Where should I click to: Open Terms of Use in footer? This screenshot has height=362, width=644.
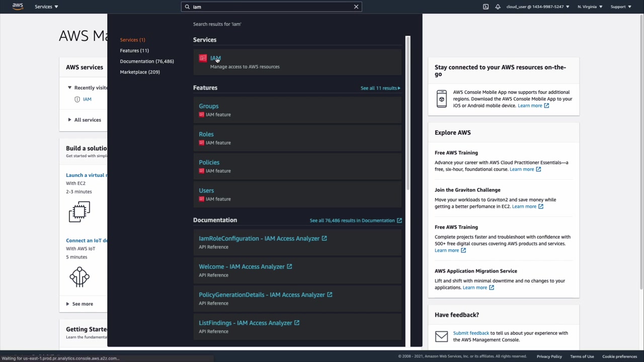pos(582,356)
